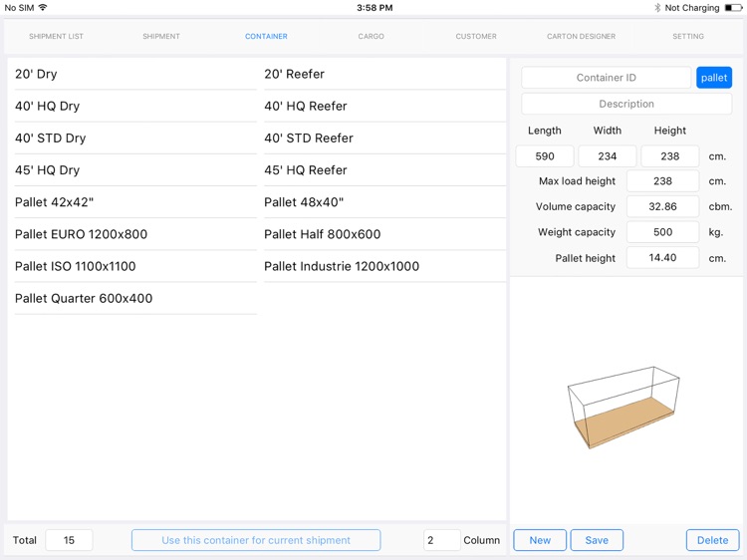Click the Total count field 15
This screenshot has height=560, width=747.
point(69,540)
